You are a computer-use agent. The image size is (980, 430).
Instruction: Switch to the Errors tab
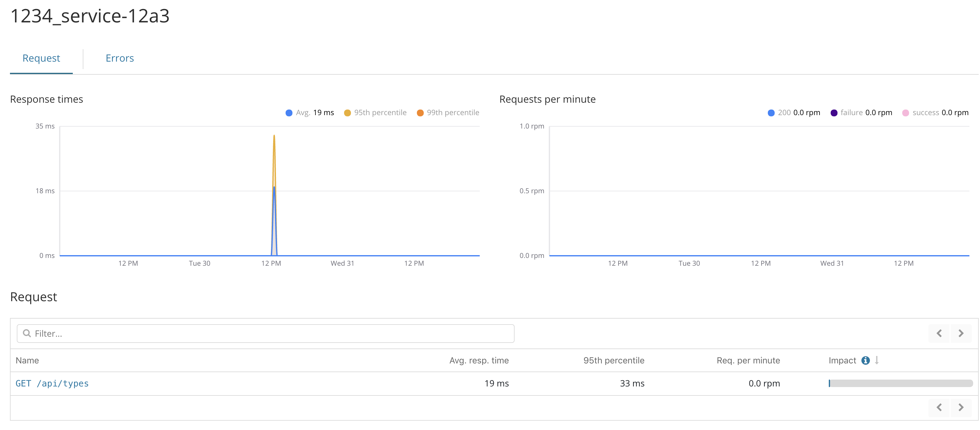[x=119, y=58]
